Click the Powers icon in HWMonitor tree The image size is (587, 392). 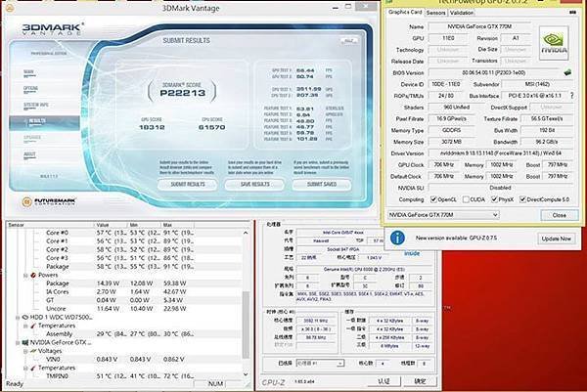tap(33, 275)
